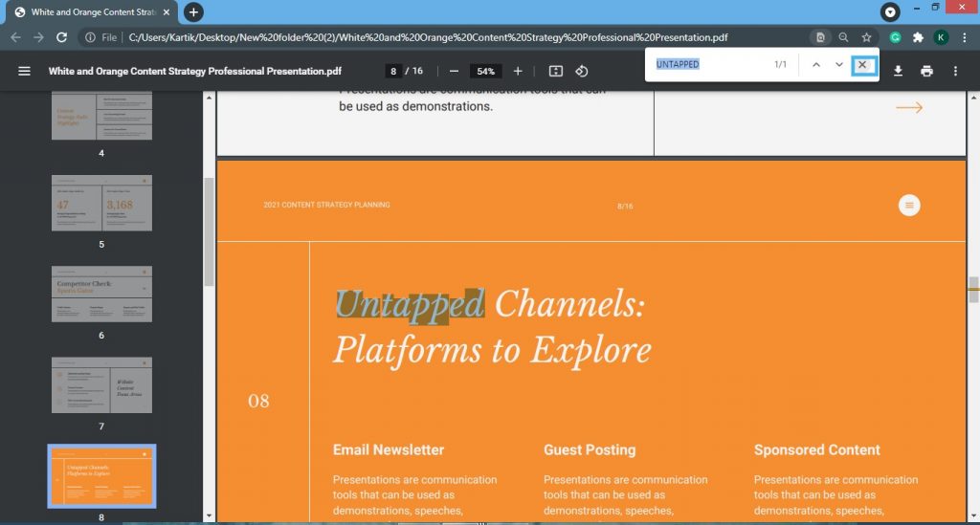The width and height of the screenshot is (980, 525).
Task: Click the white round menu icon on the slide
Action: point(909,206)
